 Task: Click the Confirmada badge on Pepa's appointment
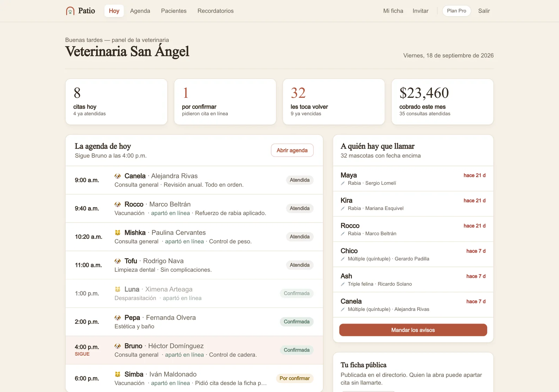[297, 322]
